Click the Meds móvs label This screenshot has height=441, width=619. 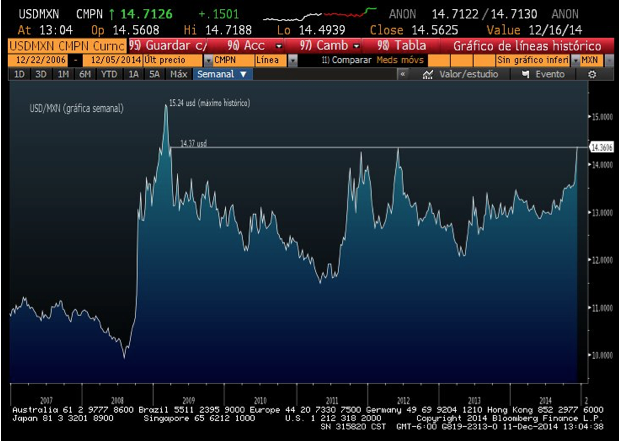coord(400,60)
